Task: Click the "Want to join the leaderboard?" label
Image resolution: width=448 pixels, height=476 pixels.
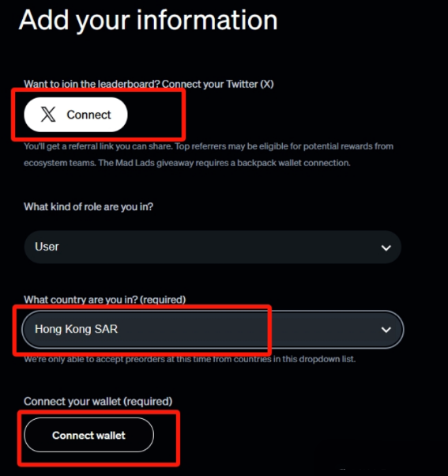Action: click(92, 84)
